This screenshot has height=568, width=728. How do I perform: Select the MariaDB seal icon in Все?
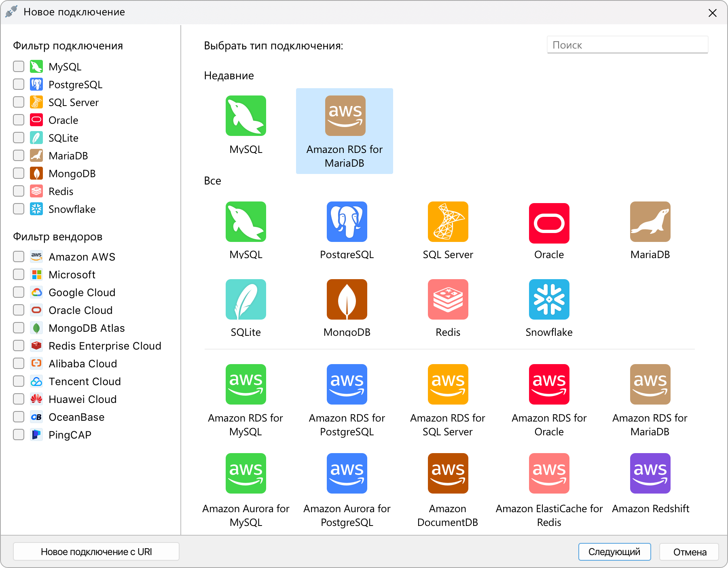(x=650, y=222)
